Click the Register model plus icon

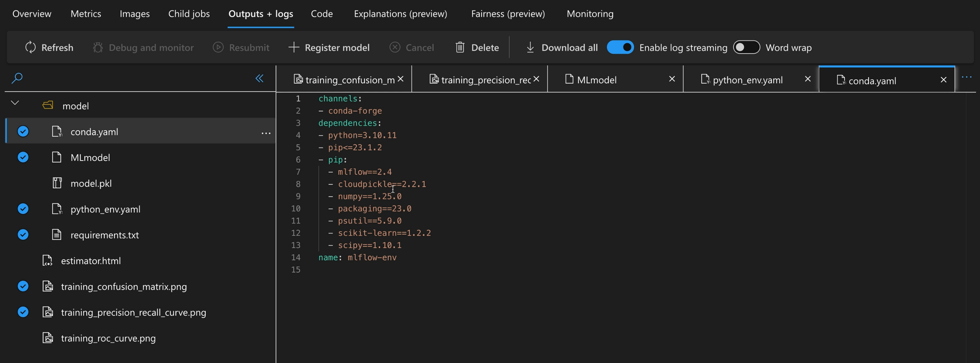coord(294,47)
